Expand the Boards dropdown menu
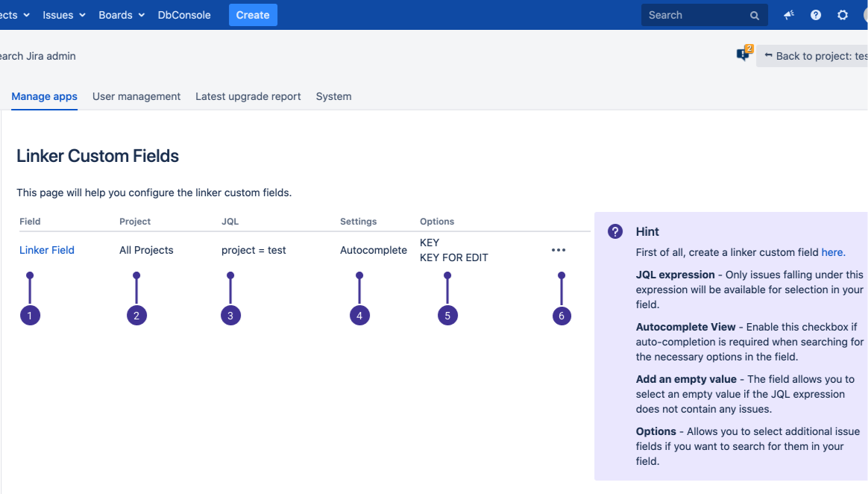The image size is (868, 494). pyautogui.click(x=122, y=15)
